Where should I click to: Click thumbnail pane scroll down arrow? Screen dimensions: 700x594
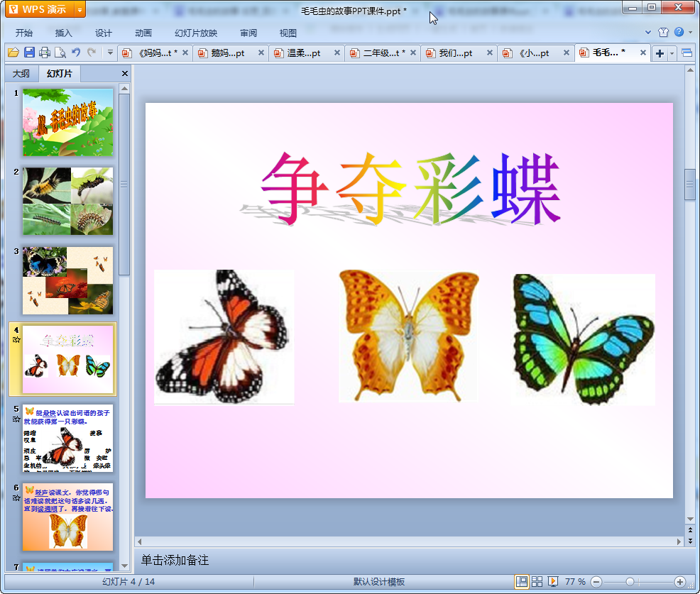[x=125, y=566]
